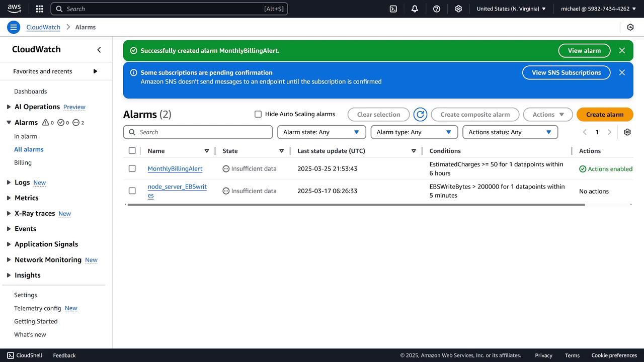The image size is (644, 362).
Task: Dismiss the green success alarm banner
Action: pos(622,51)
